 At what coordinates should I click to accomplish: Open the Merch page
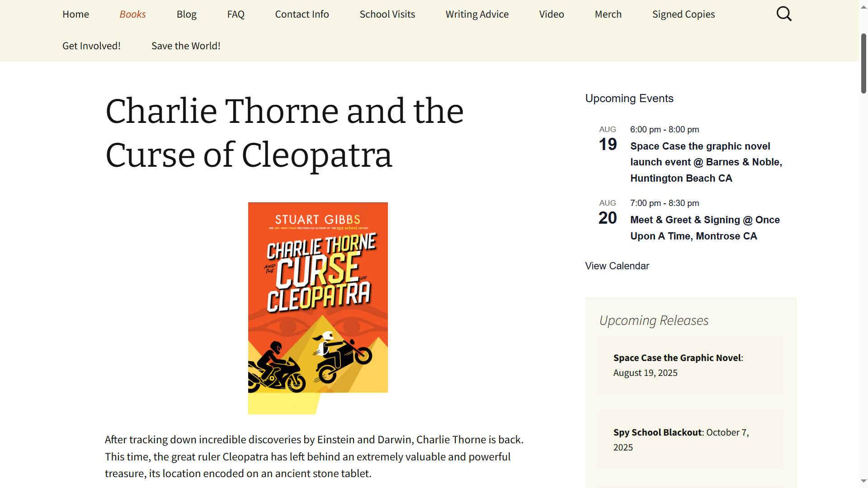click(608, 14)
